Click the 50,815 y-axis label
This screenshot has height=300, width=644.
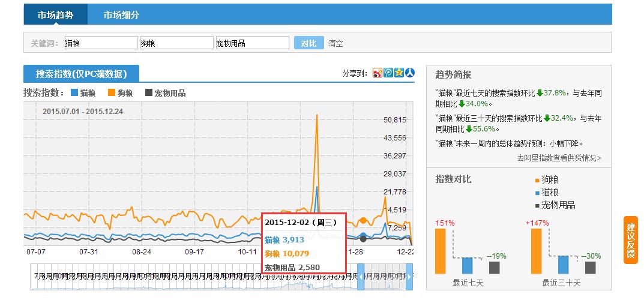tap(394, 120)
